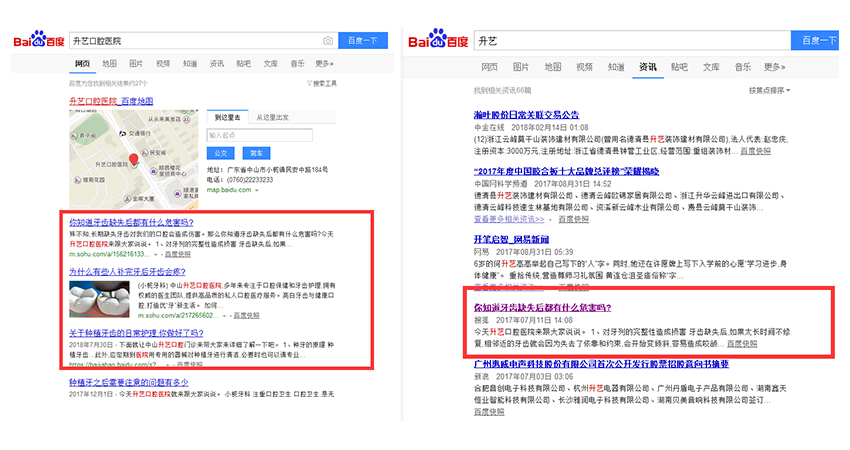Open result 关于种植牙齿的日常护理,你做好了吗?
850x450 pixels.
(x=136, y=333)
